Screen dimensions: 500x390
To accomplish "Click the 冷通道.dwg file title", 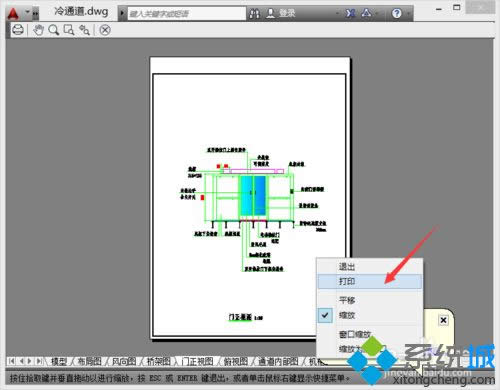I will point(81,11).
